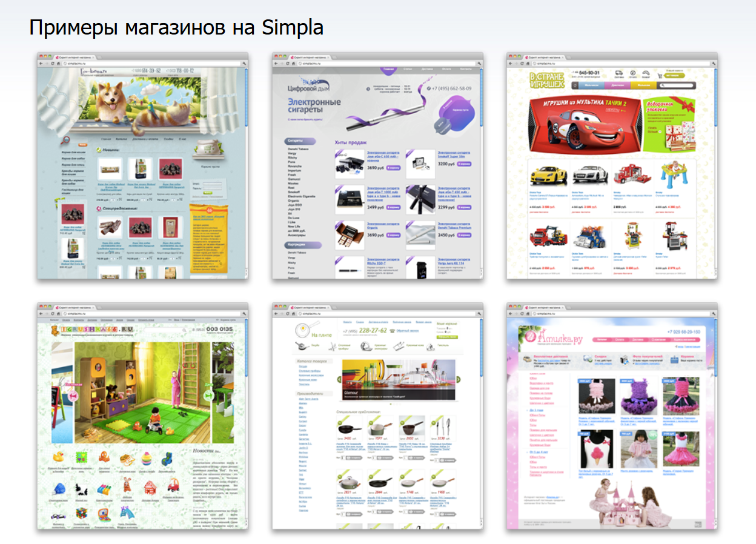The width and height of the screenshot is (756, 544).
Task: Click Denshi Tabaco under Сигареты list
Action: 299,148
